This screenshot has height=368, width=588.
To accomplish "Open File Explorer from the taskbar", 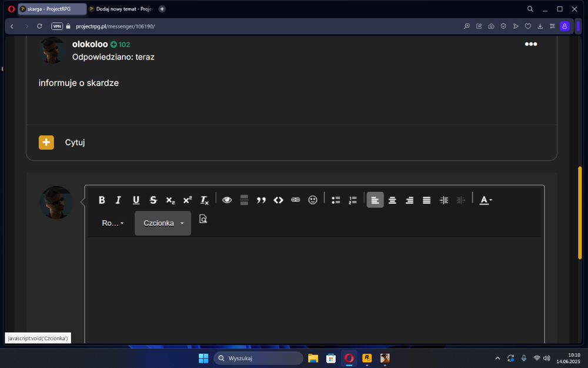I will [x=313, y=358].
